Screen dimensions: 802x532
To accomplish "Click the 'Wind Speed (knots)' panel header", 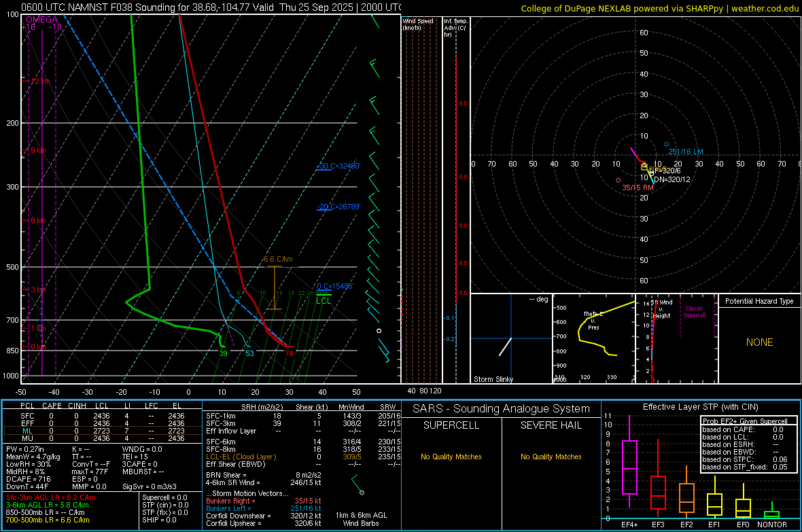I will (418, 24).
